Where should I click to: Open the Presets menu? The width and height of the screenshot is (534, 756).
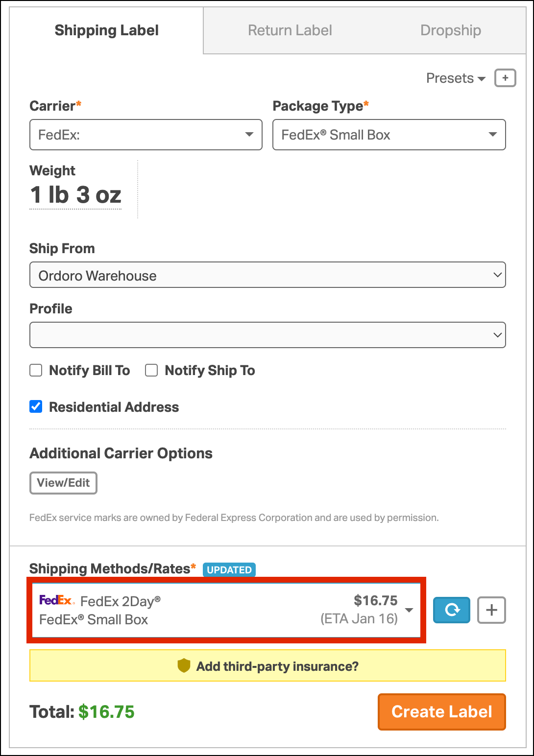(x=455, y=78)
